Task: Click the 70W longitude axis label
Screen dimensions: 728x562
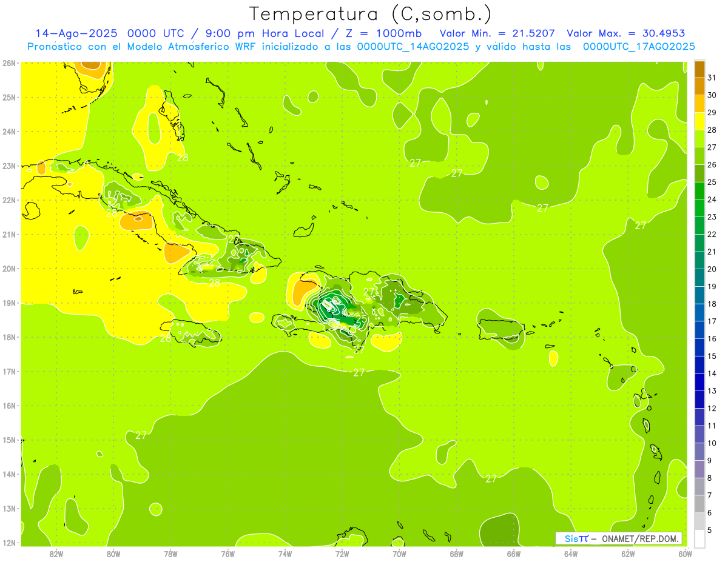Action: tap(399, 554)
